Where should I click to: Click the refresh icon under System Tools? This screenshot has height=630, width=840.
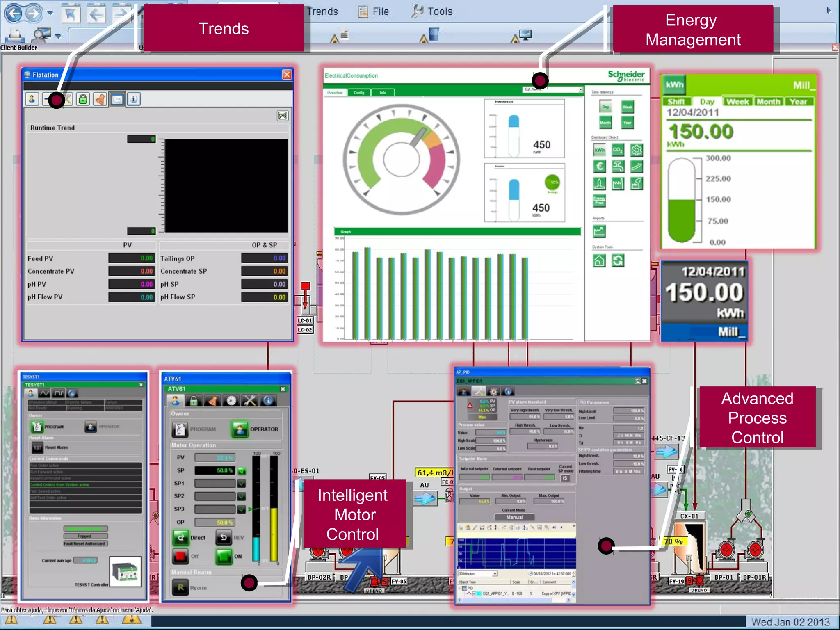click(618, 260)
